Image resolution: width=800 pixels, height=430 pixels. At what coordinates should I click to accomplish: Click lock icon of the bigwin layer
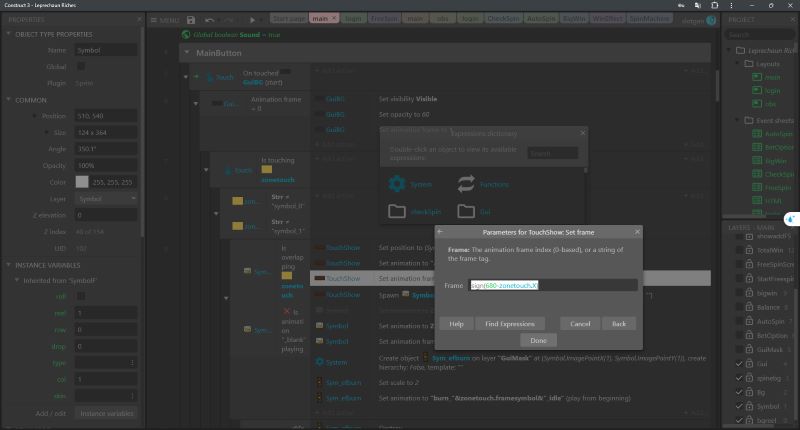point(749,293)
